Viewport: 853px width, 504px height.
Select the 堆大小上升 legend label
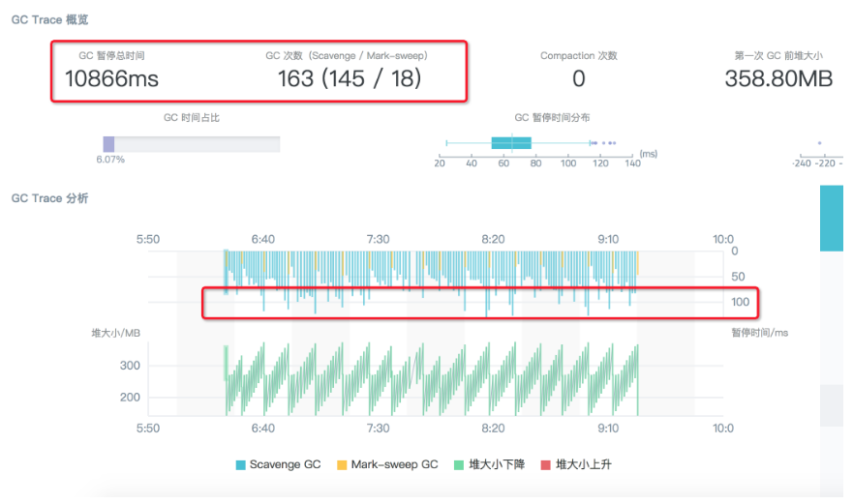[584, 465]
